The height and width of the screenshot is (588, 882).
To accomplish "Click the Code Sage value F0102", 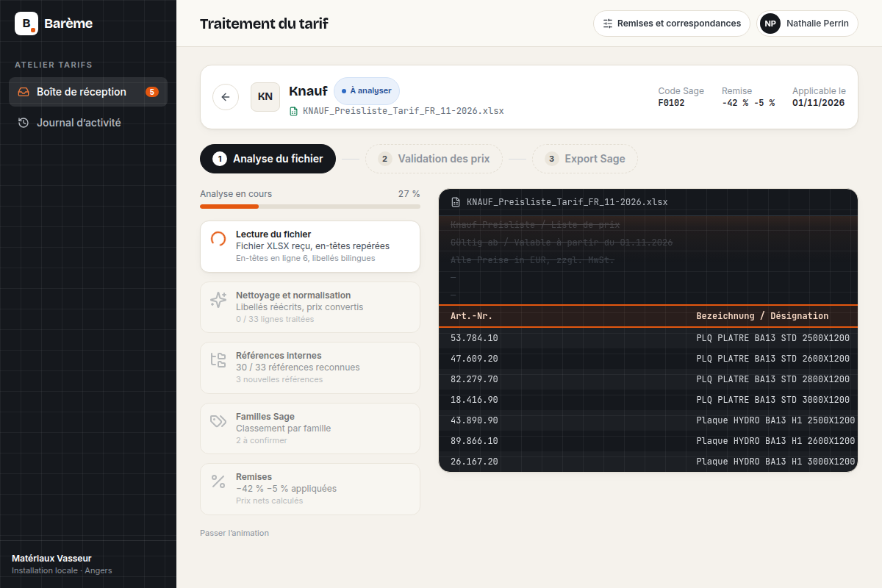I will click(x=671, y=103).
